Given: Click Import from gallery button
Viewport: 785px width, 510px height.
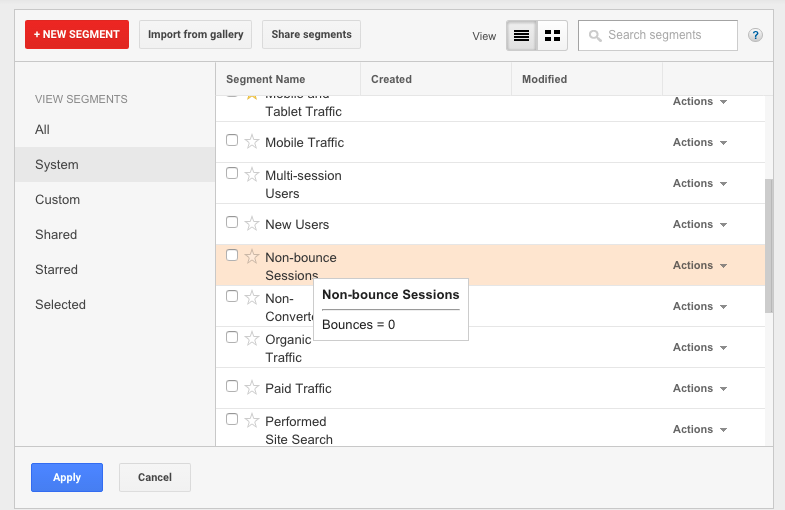Looking at the screenshot, I should coord(196,35).
